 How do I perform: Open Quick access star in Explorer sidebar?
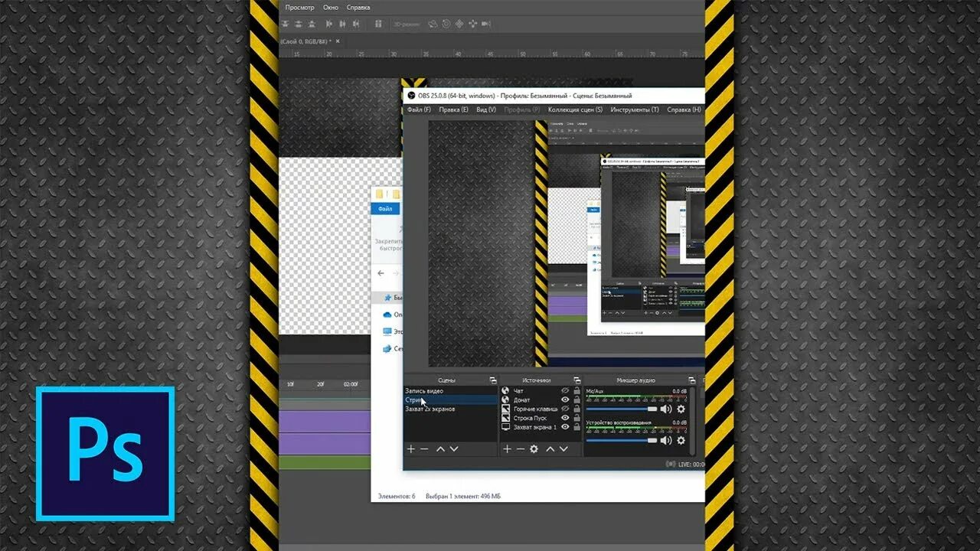pos(392,297)
